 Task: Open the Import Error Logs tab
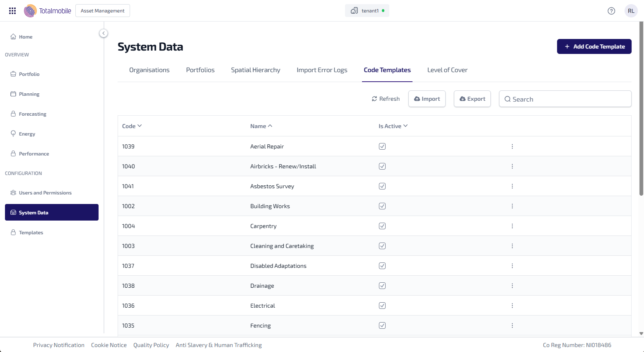[322, 70]
